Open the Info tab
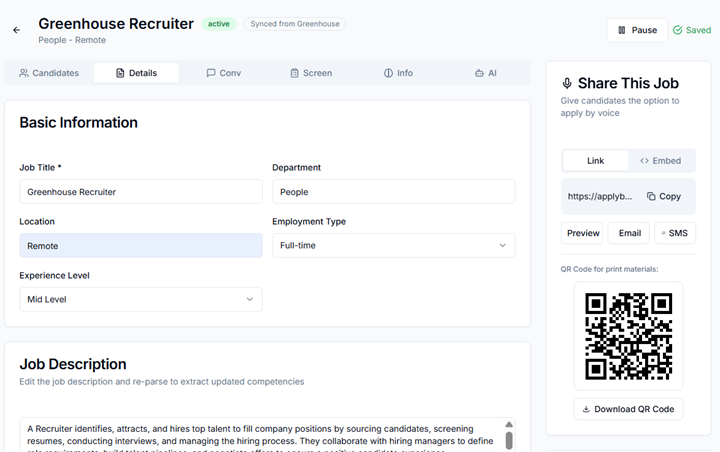The image size is (720, 452). coord(398,73)
